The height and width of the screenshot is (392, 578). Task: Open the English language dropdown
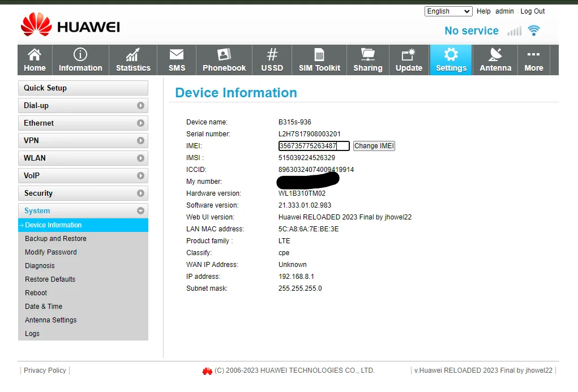448,11
